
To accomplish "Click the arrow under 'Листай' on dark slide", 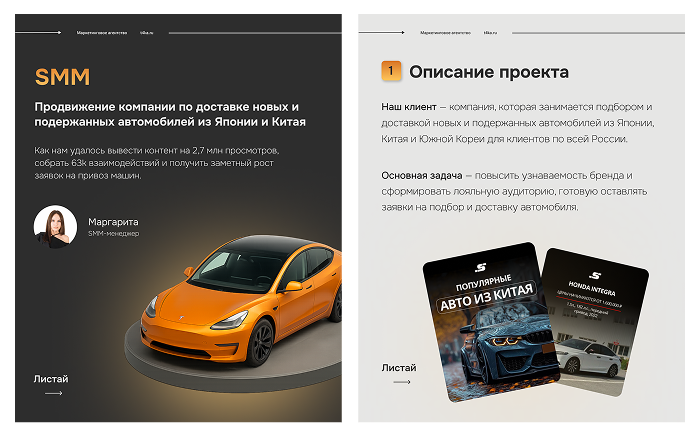I will [x=54, y=393].
